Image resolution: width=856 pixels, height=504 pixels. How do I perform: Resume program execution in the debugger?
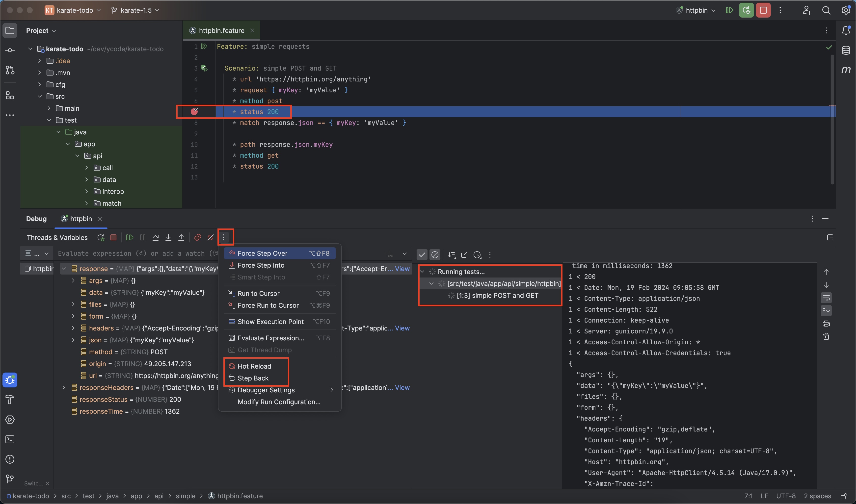click(129, 237)
